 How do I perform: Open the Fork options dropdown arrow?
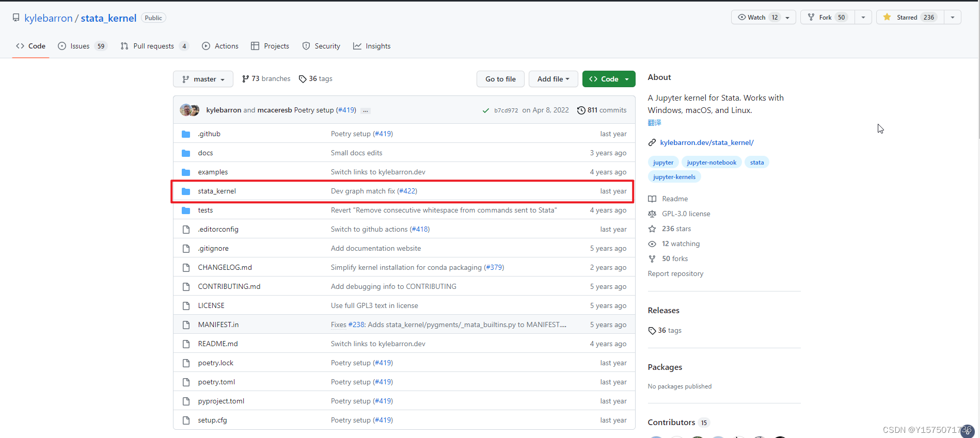tap(863, 18)
